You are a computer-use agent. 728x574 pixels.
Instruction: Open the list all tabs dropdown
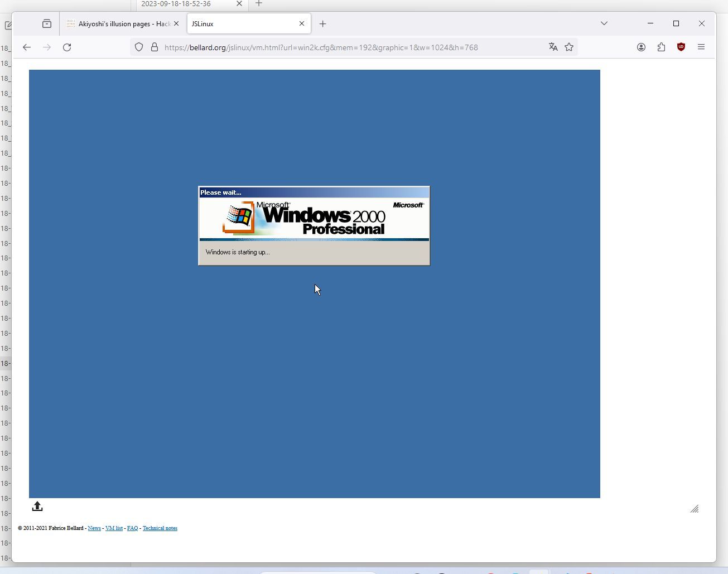coord(604,23)
